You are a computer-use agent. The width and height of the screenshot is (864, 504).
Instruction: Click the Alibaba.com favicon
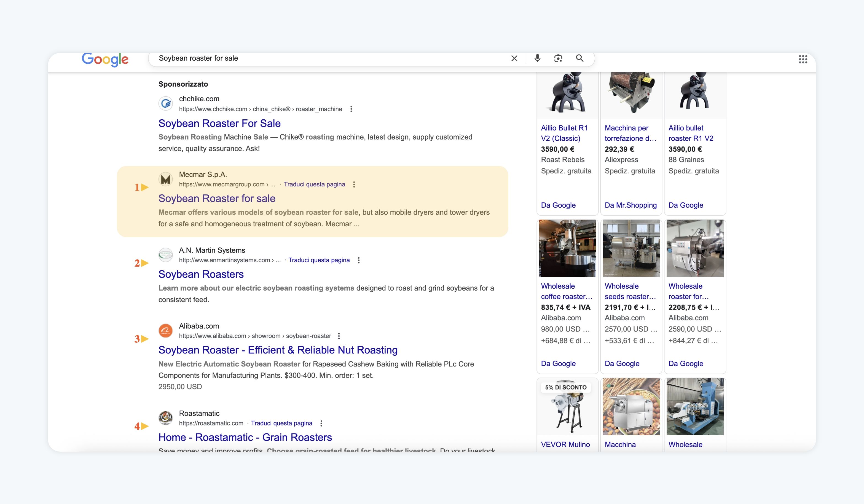click(166, 331)
